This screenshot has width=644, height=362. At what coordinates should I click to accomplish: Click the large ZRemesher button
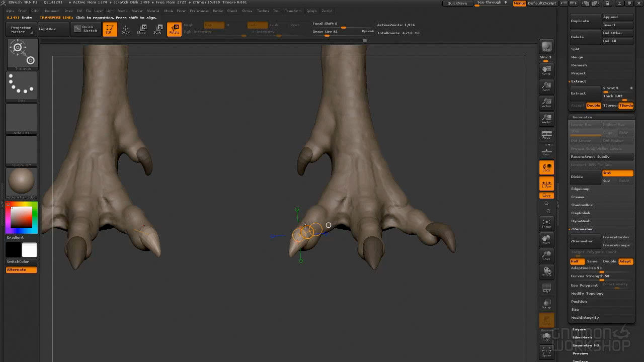tap(585, 241)
